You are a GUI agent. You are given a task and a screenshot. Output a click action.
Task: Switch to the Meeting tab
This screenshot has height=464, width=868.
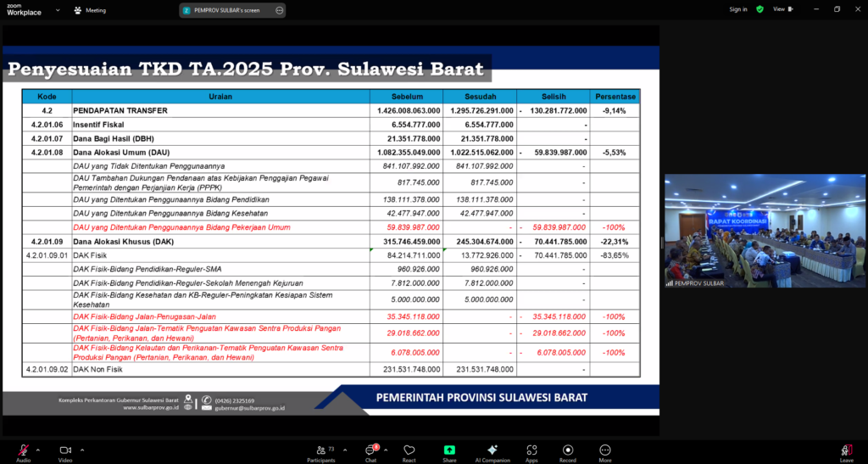point(90,10)
